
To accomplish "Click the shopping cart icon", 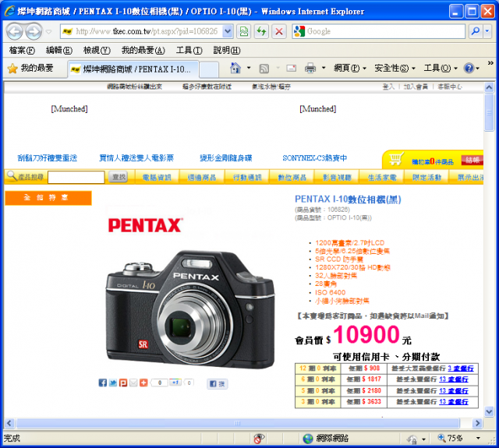I will pos(396,158).
